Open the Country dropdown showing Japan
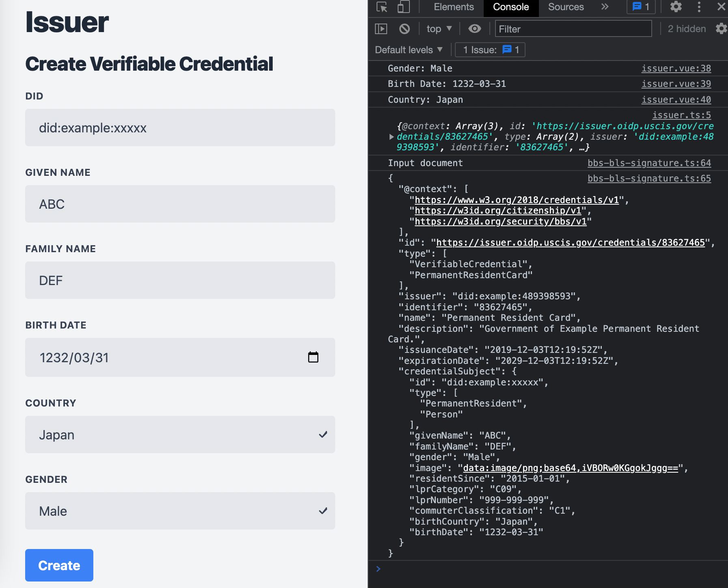Image resolution: width=728 pixels, height=588 pixels. tap(180, 435)
